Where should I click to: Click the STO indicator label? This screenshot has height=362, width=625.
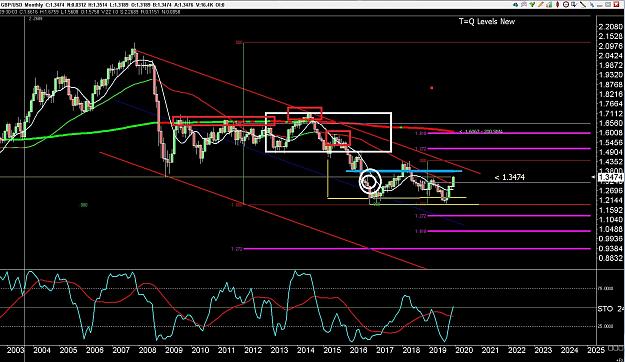tap(605, 309)
